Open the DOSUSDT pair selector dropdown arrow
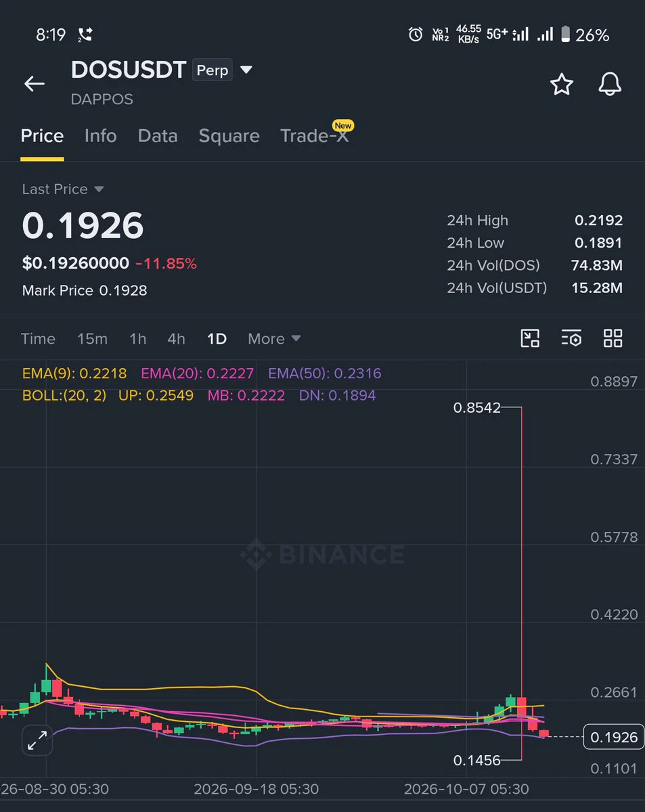 (x=246, y=70)
